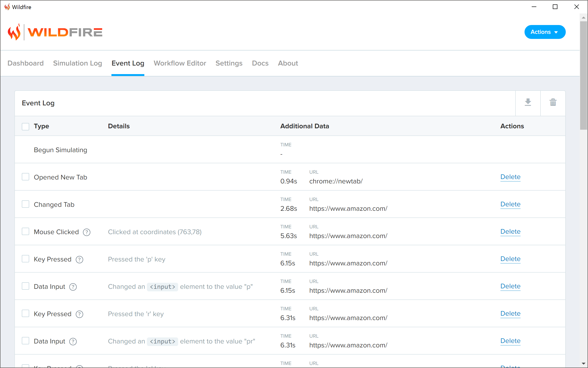This screenshot has width=588, height=368.
Task: Delete the Mouse Clicked event
Action: click(510, 231)
